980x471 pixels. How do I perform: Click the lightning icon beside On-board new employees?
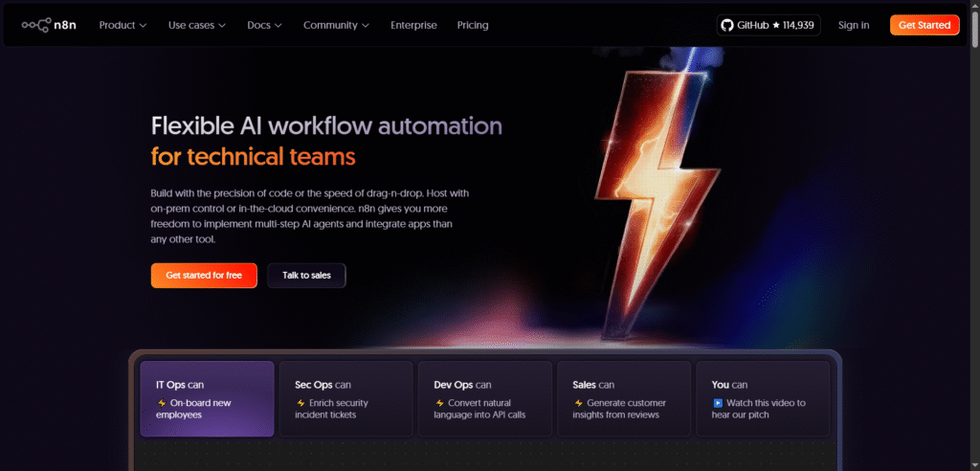[161, 403]
